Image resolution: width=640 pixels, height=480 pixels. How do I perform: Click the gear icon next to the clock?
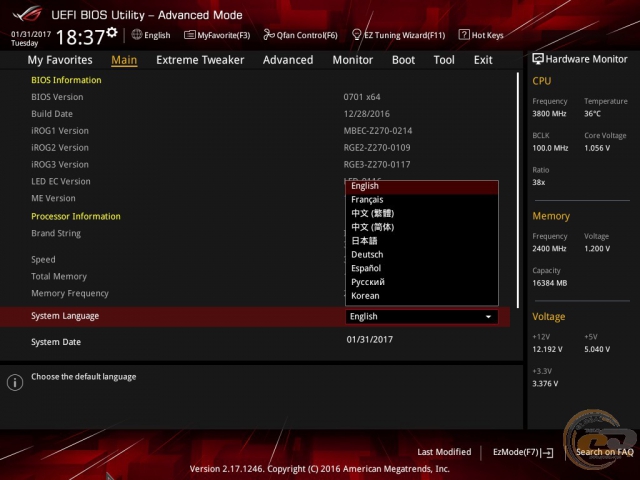pos(112,33)
